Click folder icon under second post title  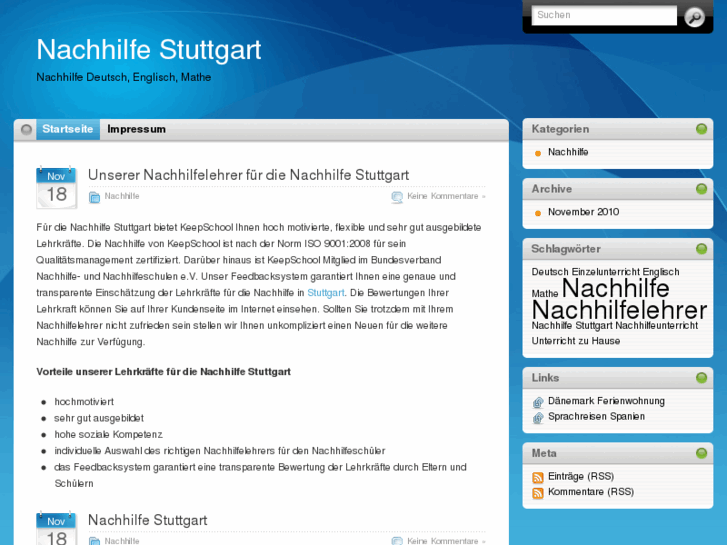point(94,541)
